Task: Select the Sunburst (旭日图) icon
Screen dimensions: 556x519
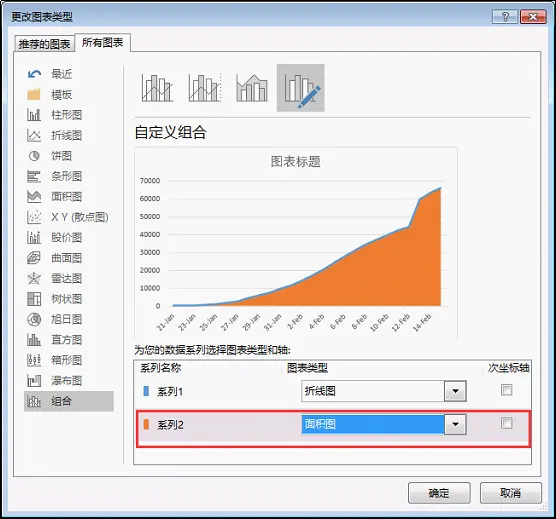Action: pos(34,319)
